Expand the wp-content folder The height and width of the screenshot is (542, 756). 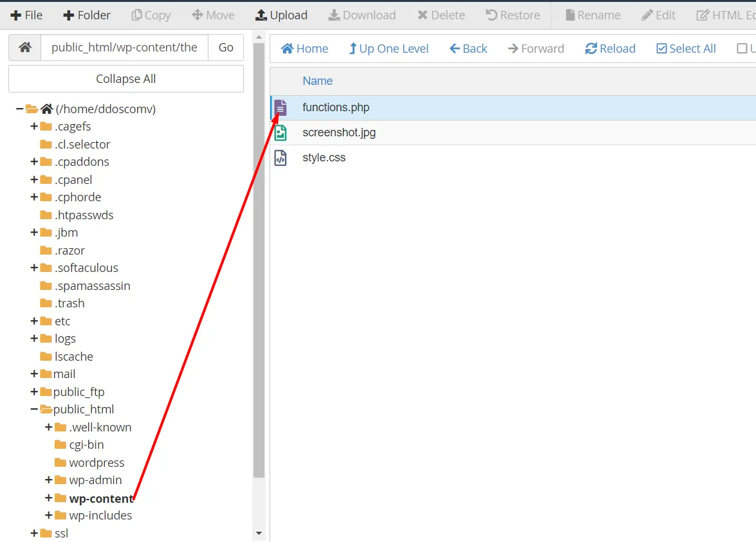pos(48,498)
